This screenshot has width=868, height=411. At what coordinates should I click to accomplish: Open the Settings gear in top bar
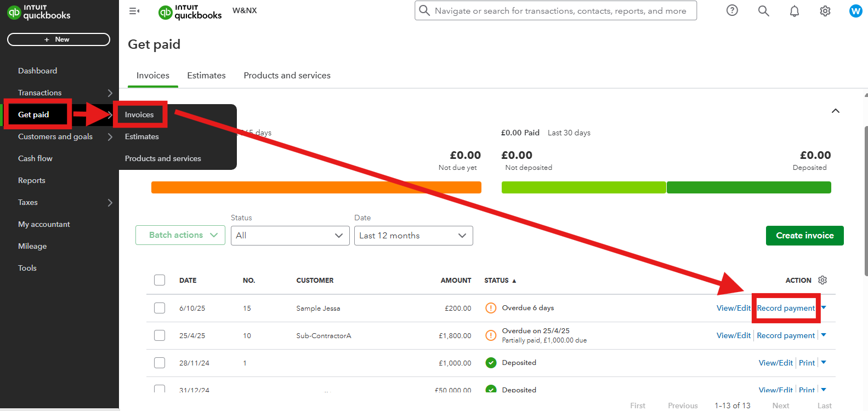tap(825, 10)
